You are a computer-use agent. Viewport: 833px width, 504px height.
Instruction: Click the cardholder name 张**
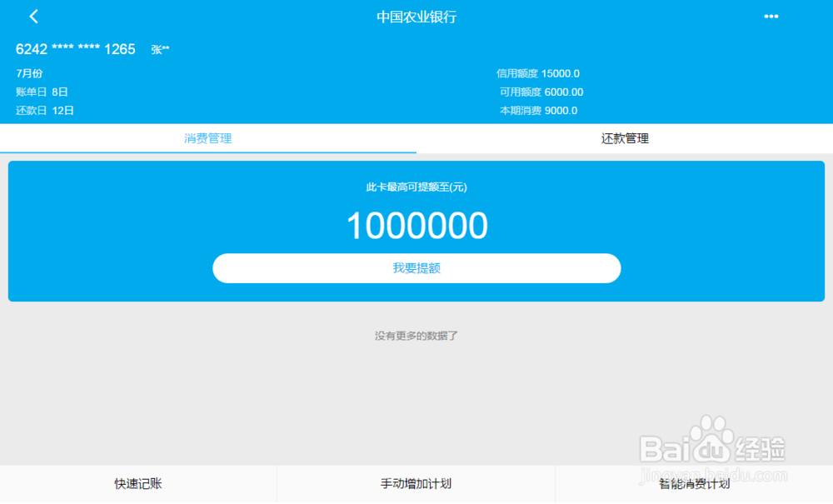point(160,49)
